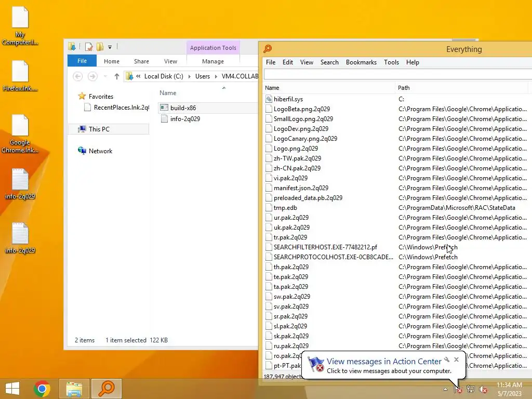Screen dimensions: 532x399
Task: Click the Everything app magnifier icon
Action: [x=268, y=49]
